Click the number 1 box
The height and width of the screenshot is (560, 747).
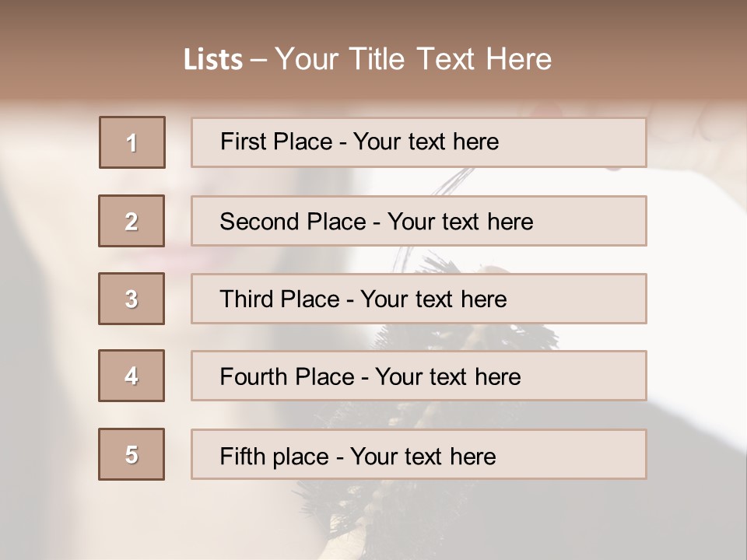132,142
